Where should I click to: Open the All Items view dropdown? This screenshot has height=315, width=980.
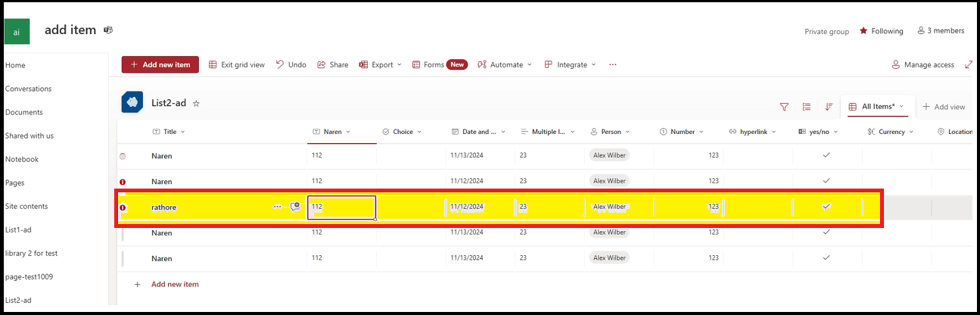[x=877, y=107]
